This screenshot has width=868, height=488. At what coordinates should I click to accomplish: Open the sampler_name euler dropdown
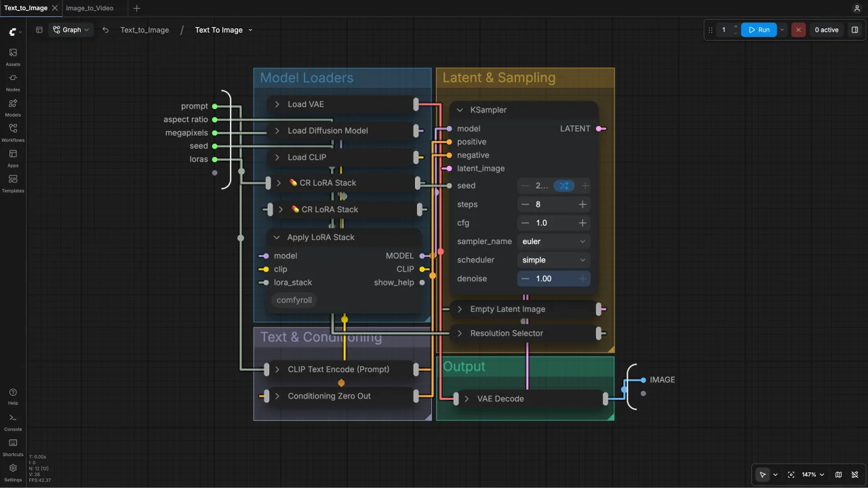click(553, 241)
